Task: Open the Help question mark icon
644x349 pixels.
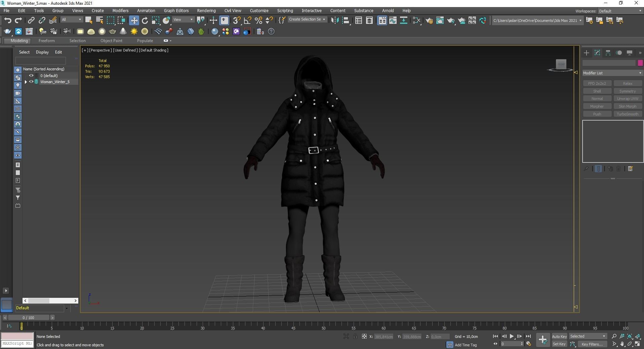Action: 271,32
